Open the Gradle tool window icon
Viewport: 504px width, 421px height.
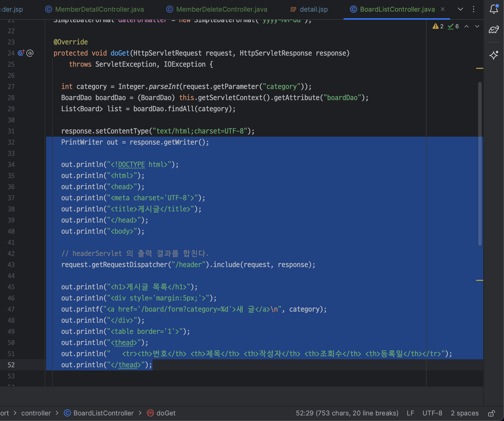click(x=494, y=30)
